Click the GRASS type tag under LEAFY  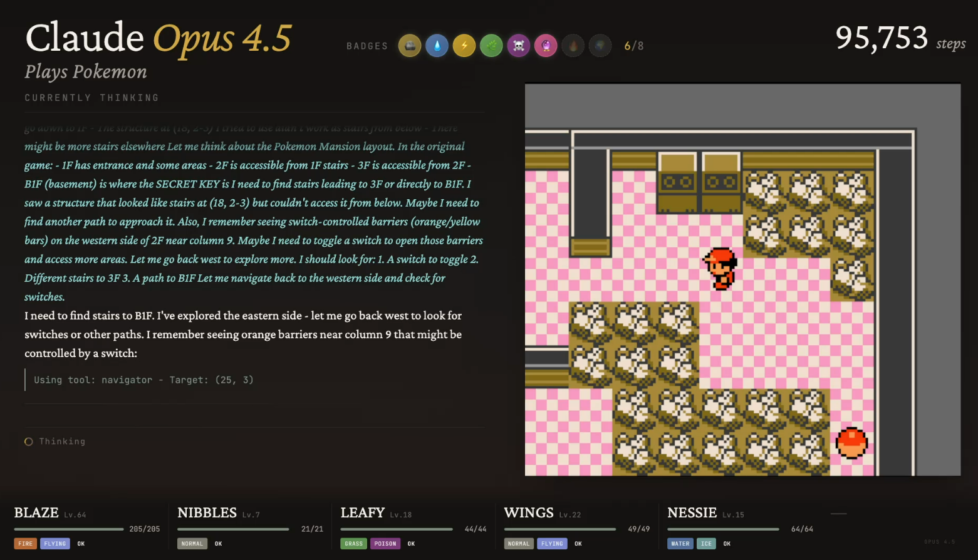pyautogui.click(x=354, y=544)
